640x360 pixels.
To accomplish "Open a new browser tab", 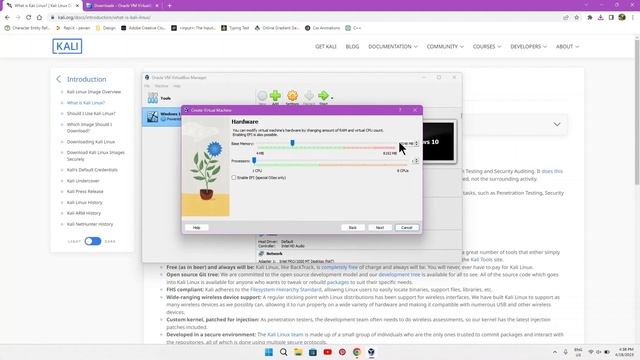I will point(169,6).
